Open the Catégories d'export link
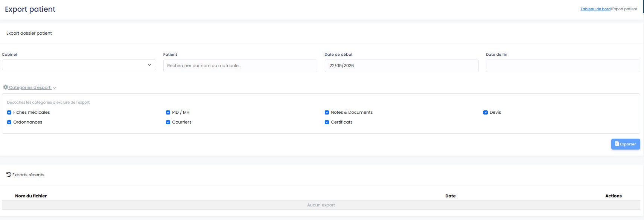The width and height of the screenshot is (644, 220). (30, 87)
